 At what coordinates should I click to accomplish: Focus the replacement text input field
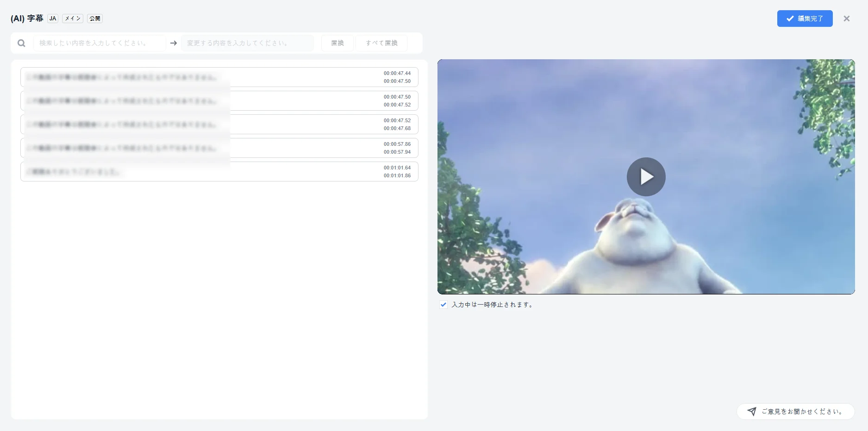(x=248, y=43)
